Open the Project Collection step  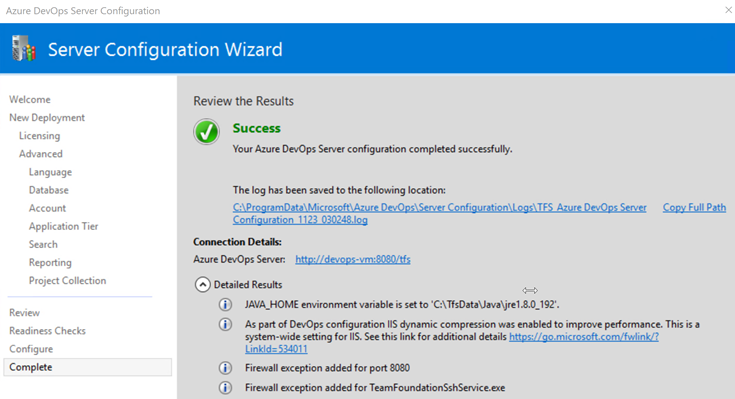pyautogui.click(x=68, y=280)
